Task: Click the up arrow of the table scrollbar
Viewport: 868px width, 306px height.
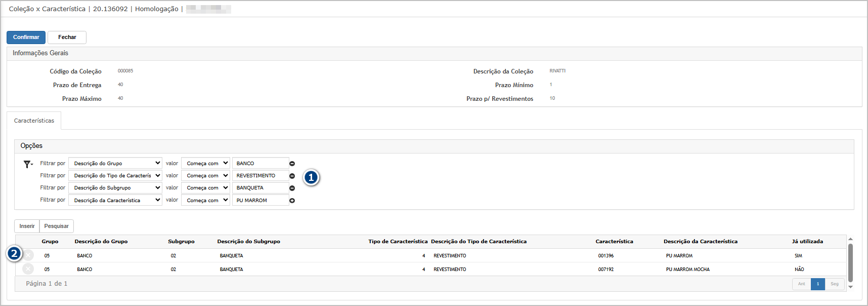Action: (850, 239)
